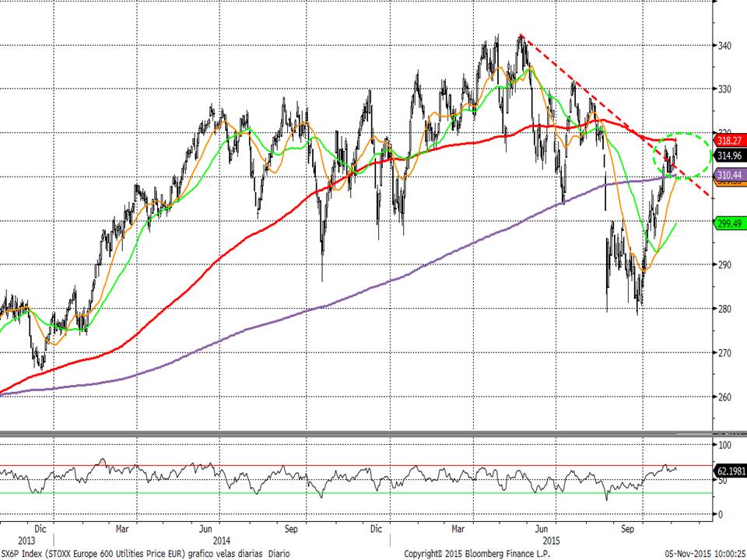
Task: Click the 290 price axis label
Action: 724,264
